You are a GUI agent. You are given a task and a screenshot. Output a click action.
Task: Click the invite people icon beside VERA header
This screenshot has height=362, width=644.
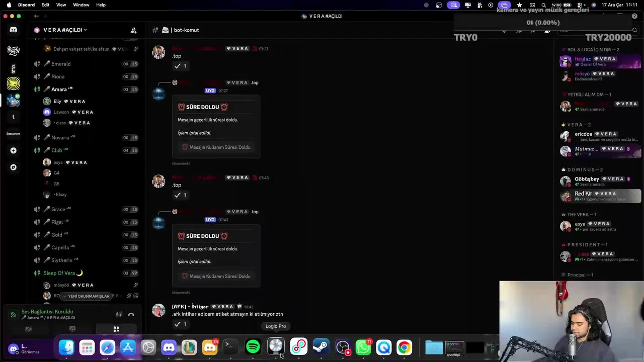click(133, 30)
